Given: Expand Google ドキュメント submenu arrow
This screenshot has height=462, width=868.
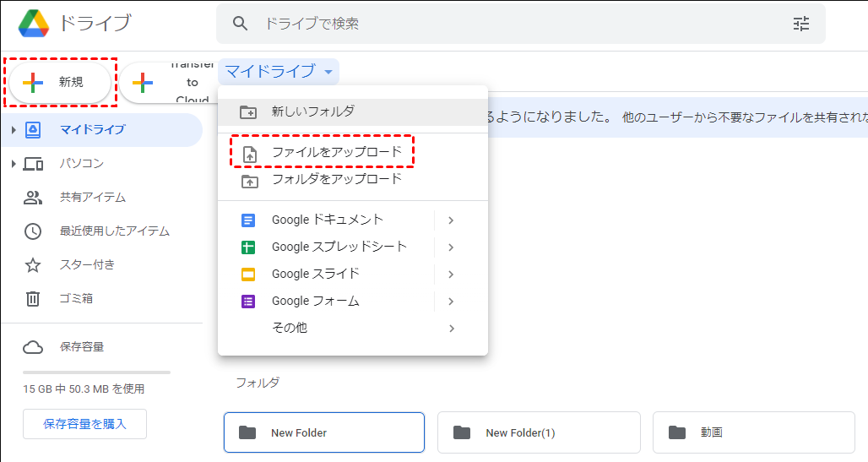Looking at the screenshot, I should [452, 220].
